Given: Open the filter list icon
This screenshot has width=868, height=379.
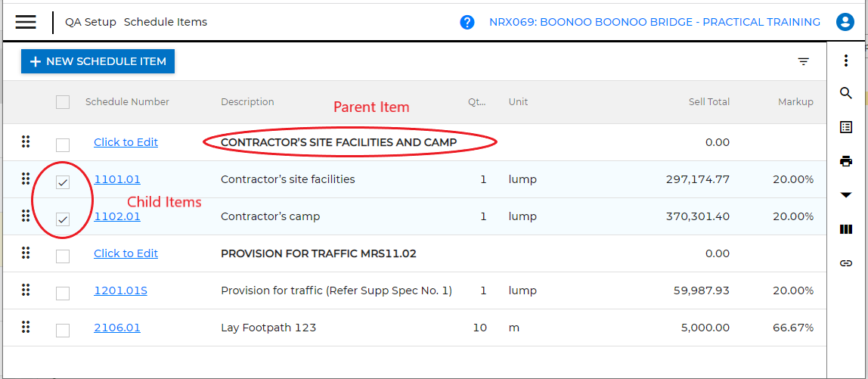Looking at the screenshot, I should click(x=804, y=61).
